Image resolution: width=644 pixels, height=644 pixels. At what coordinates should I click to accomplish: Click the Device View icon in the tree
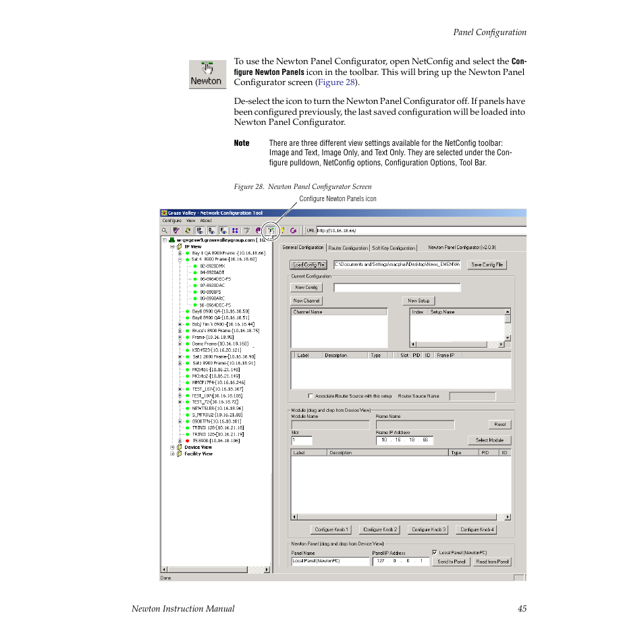point(179,447)
